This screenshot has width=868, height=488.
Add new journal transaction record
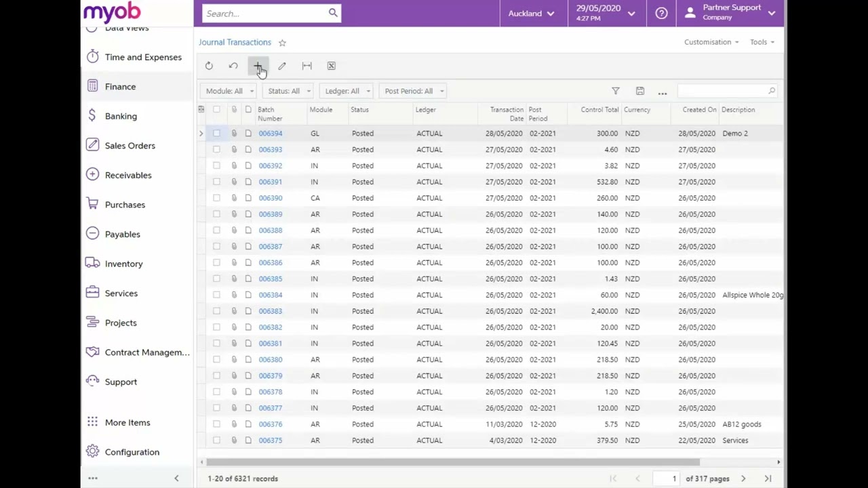pyautogui.click(x=258, y=66)
